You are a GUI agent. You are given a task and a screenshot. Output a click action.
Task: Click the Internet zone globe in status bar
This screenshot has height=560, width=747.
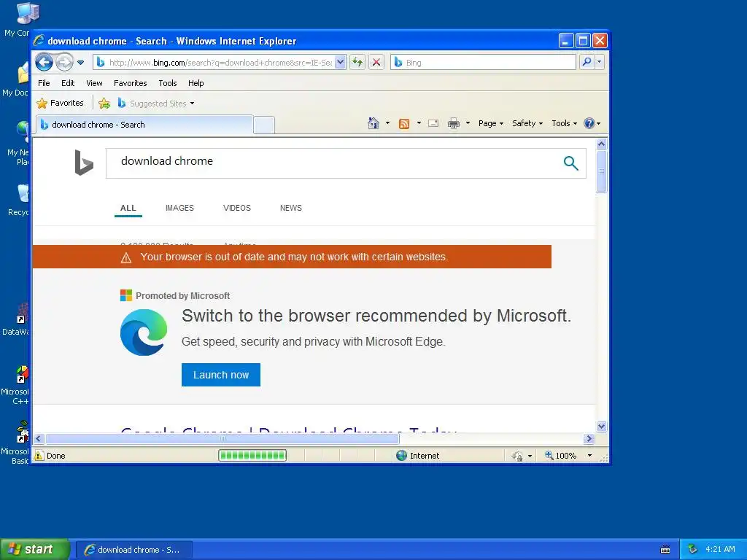(402, 456)
